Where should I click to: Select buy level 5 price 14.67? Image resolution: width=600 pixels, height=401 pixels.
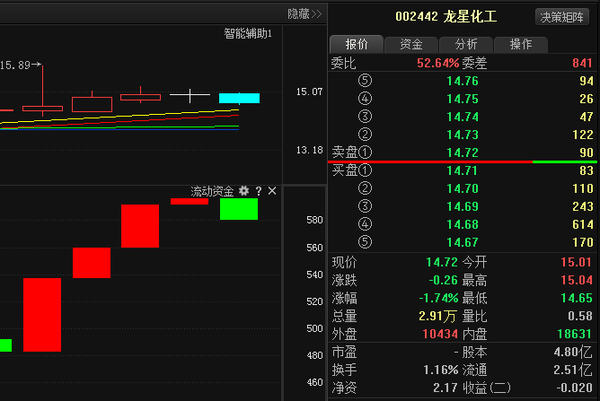463,243
